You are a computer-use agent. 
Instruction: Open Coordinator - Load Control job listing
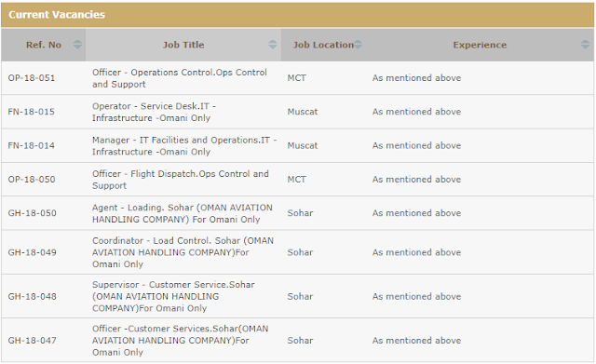(x=183, y=252)
